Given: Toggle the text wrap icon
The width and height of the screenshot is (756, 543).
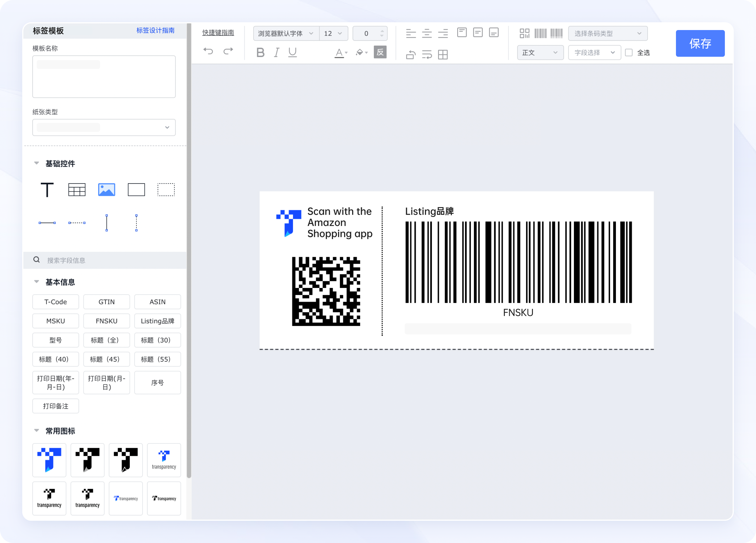Looking at the screenshot, I should click(427, 54).
